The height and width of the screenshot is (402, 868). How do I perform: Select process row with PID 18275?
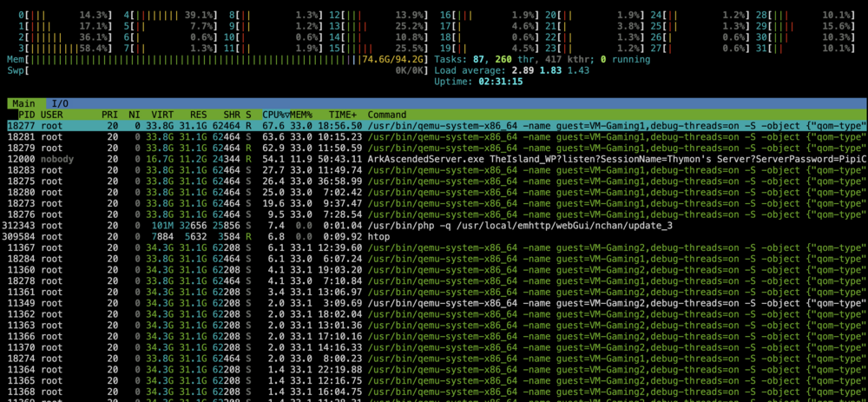click(x=437, y=181)
